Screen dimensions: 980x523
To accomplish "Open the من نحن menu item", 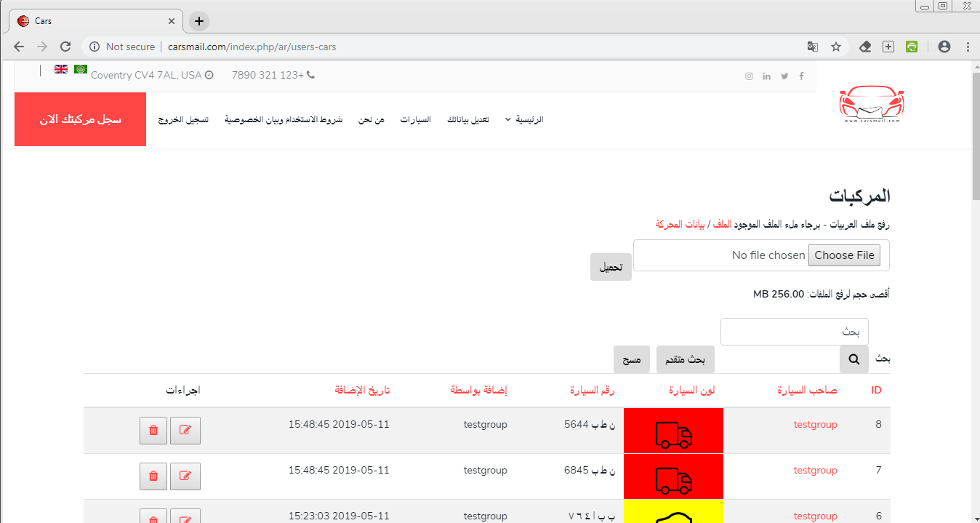I will [371, 119].
